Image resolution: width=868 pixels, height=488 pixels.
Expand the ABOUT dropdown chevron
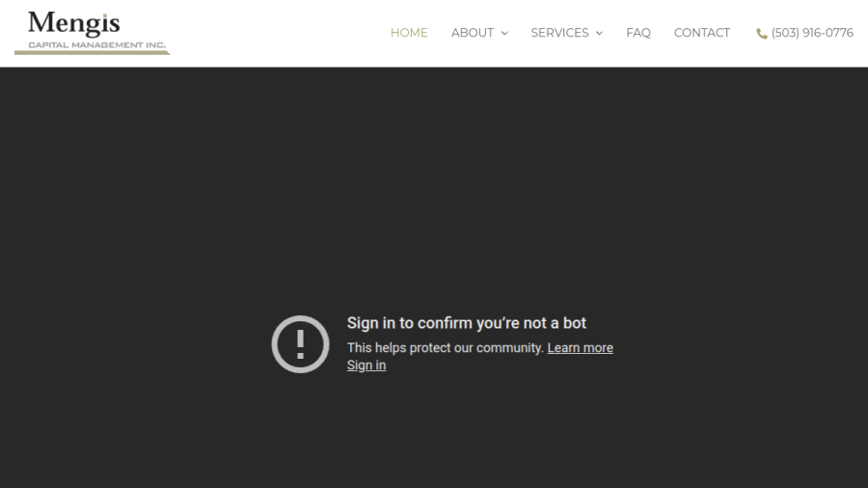(x=504, y=33)
